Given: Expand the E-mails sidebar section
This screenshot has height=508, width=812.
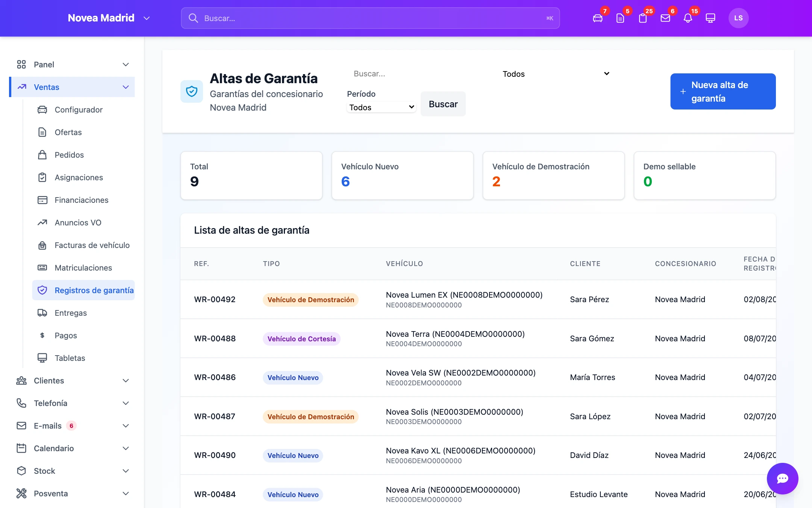Looking at the screenshot, I should [x=126, y=426].
